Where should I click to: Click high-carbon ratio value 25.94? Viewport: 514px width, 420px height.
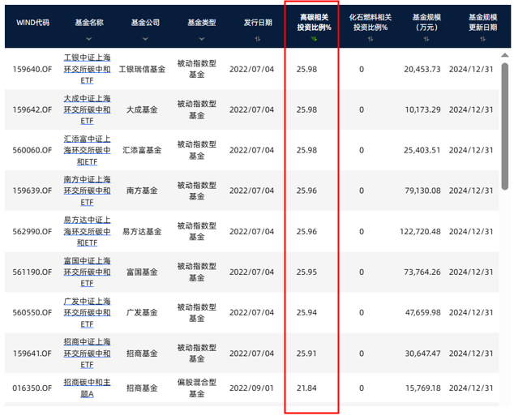[x=306, y=313]
